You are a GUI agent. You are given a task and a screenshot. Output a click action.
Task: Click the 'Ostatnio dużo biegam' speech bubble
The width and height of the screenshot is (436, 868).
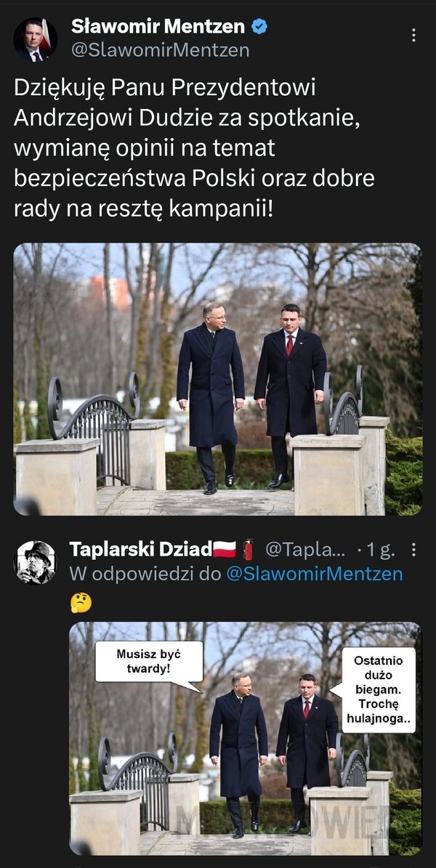pos(379,690)
